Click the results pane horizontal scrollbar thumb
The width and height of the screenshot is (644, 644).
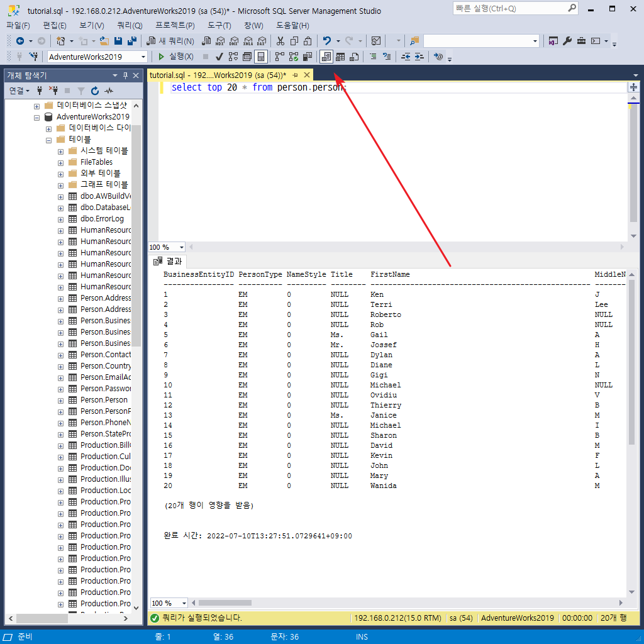tap(225, 603)
